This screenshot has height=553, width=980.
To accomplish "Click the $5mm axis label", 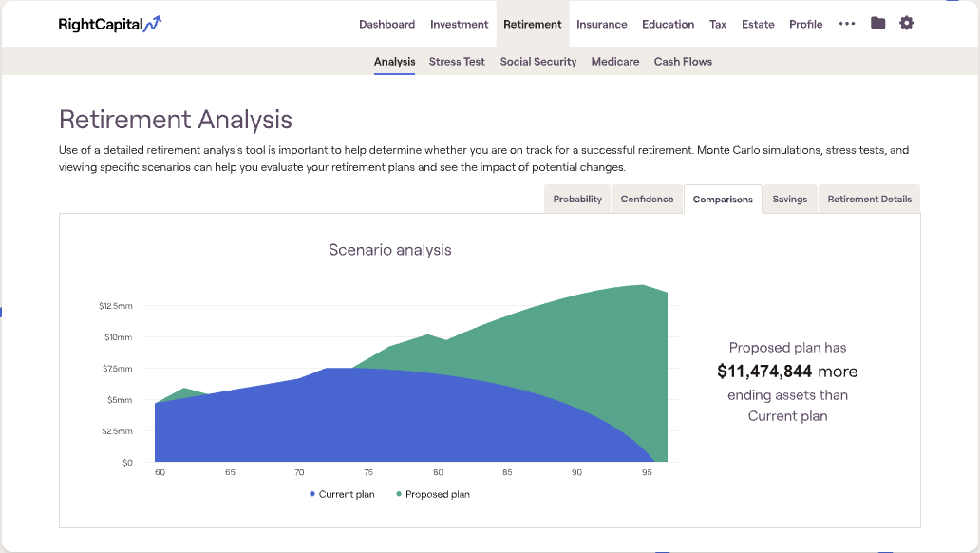I will [120, 400].
